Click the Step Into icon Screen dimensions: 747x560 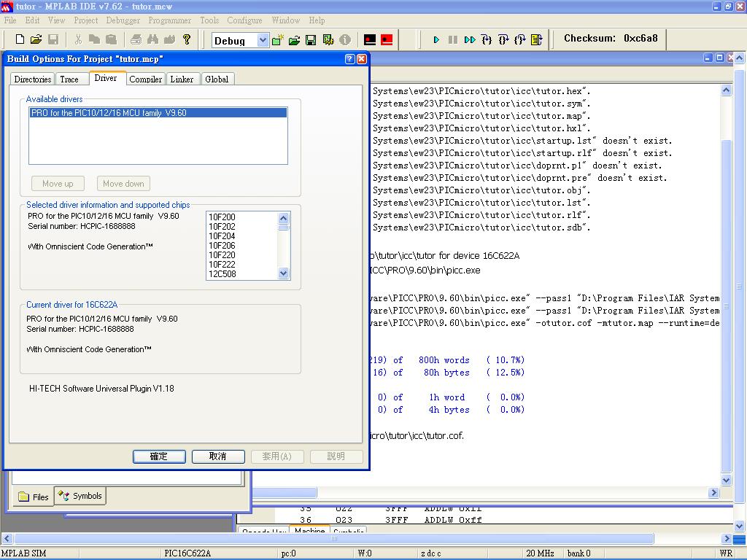click(487, 40)
